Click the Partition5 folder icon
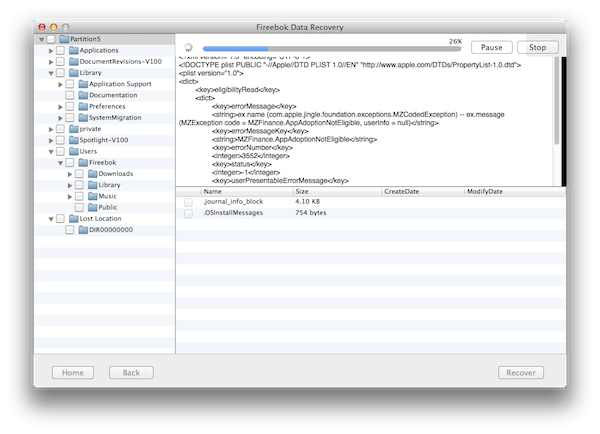This screenshot has height=434, width=600. point(64,39)
